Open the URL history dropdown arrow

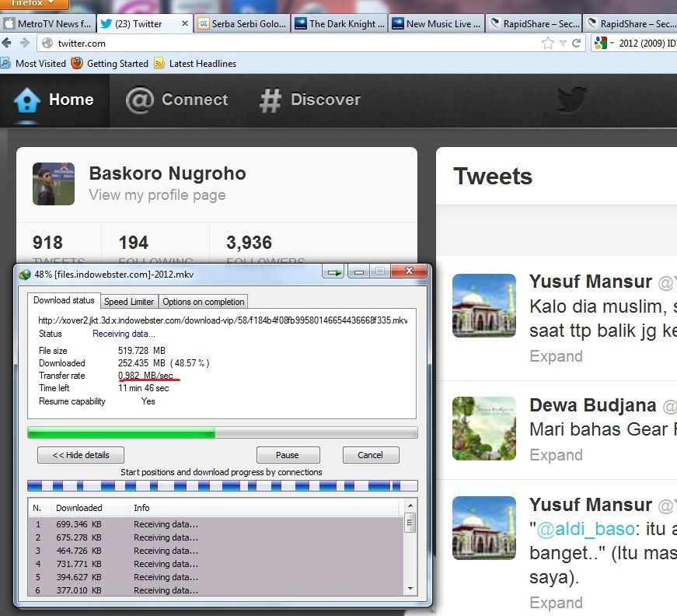click(563, 44)
